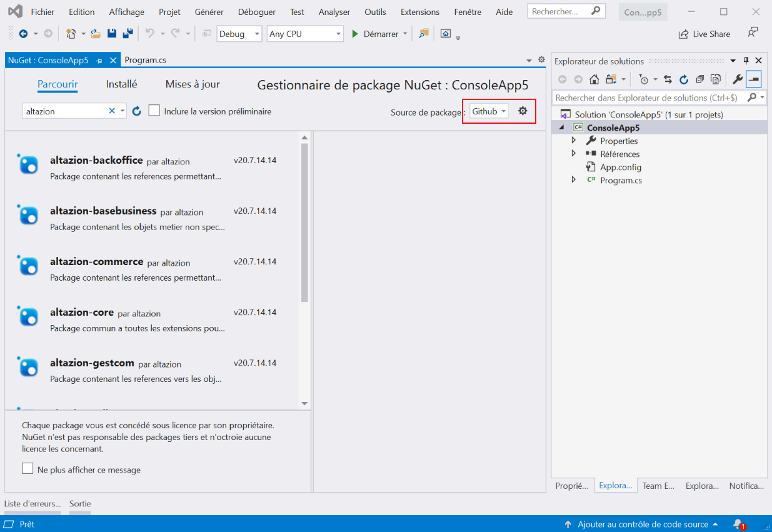
Task: Click Live Share button
Action: [704, 34]
